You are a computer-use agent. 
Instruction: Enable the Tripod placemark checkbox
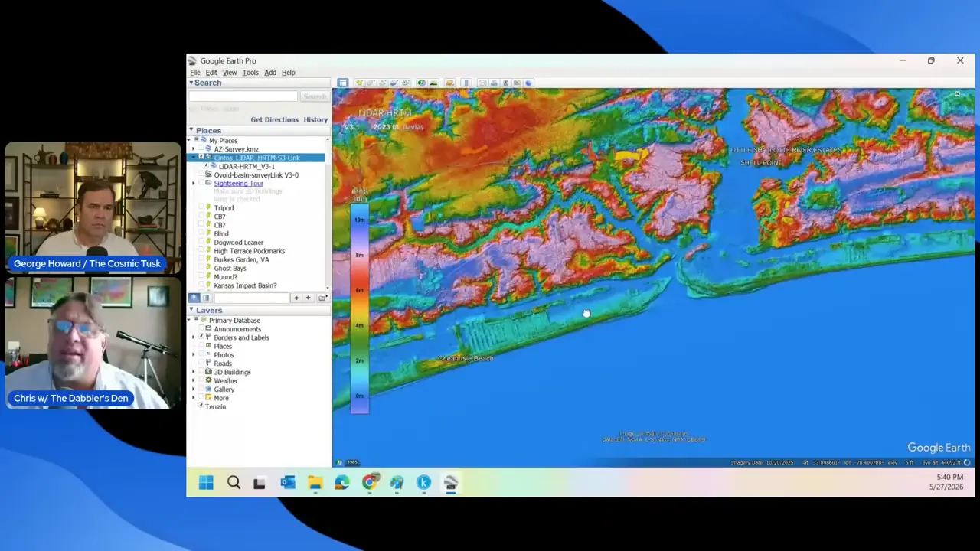[201, 208]
